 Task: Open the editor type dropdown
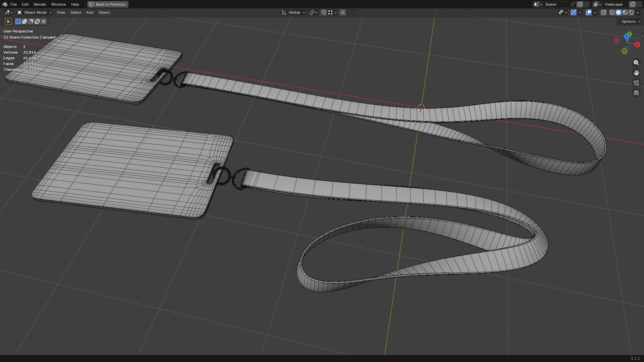point(8,12)
